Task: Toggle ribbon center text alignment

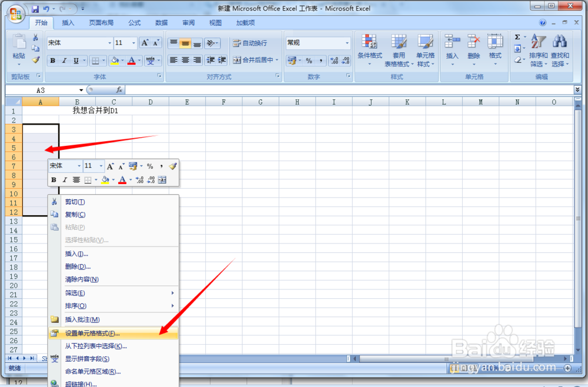Action: pyautogui.click(x=185, y=60)
